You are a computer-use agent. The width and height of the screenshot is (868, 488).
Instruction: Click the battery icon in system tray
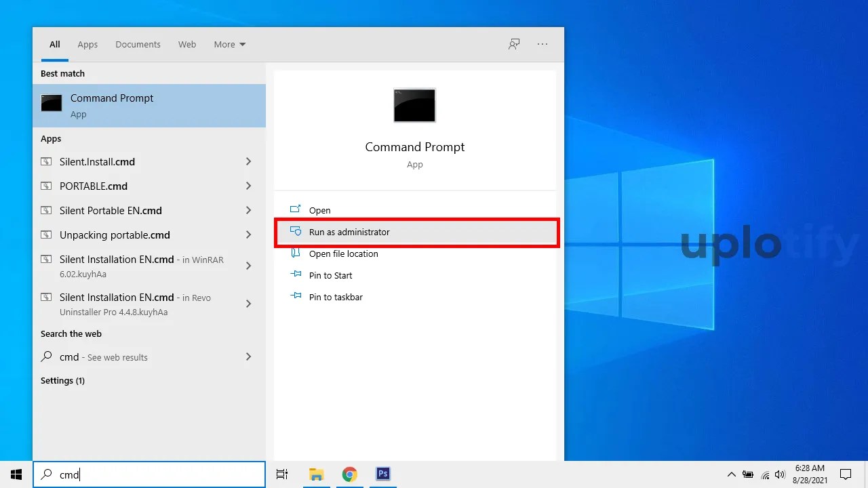click(x=748, y=474)
